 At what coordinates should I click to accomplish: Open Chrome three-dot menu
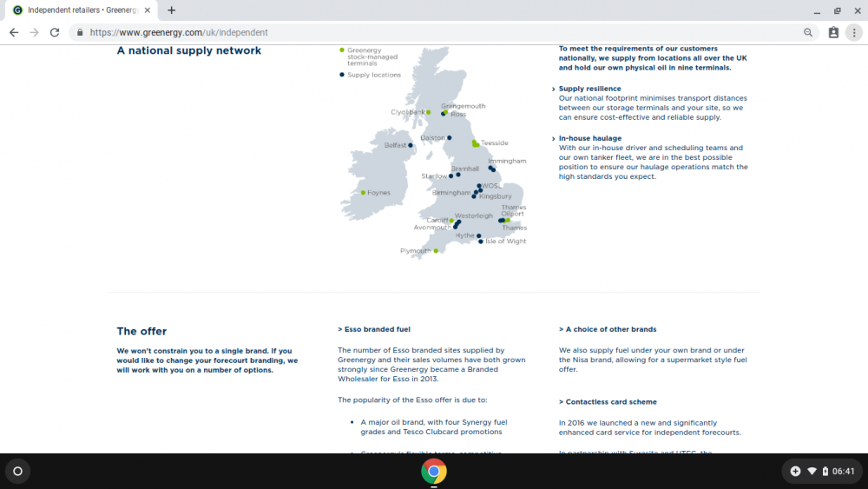pos(854,33)
